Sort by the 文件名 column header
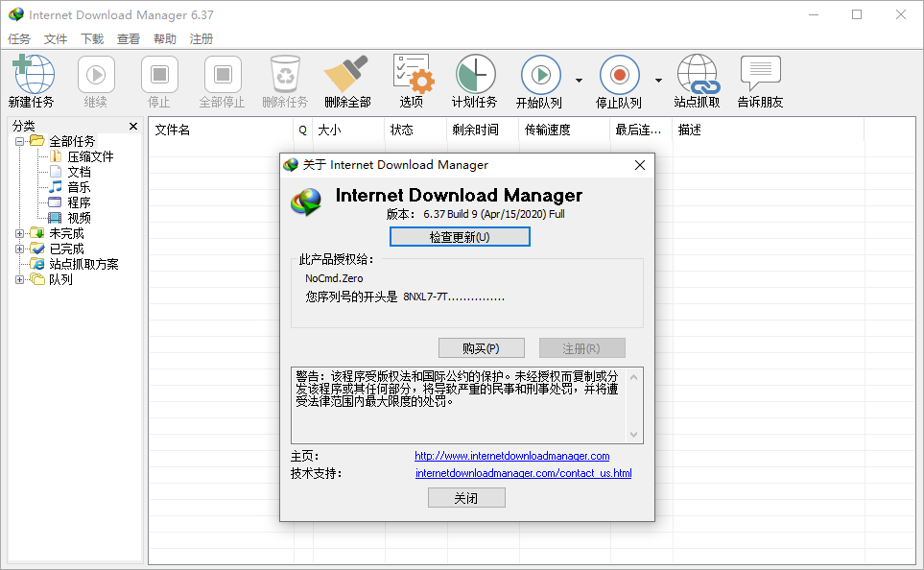This screenshot has width=924, height=570. (221, 130)
